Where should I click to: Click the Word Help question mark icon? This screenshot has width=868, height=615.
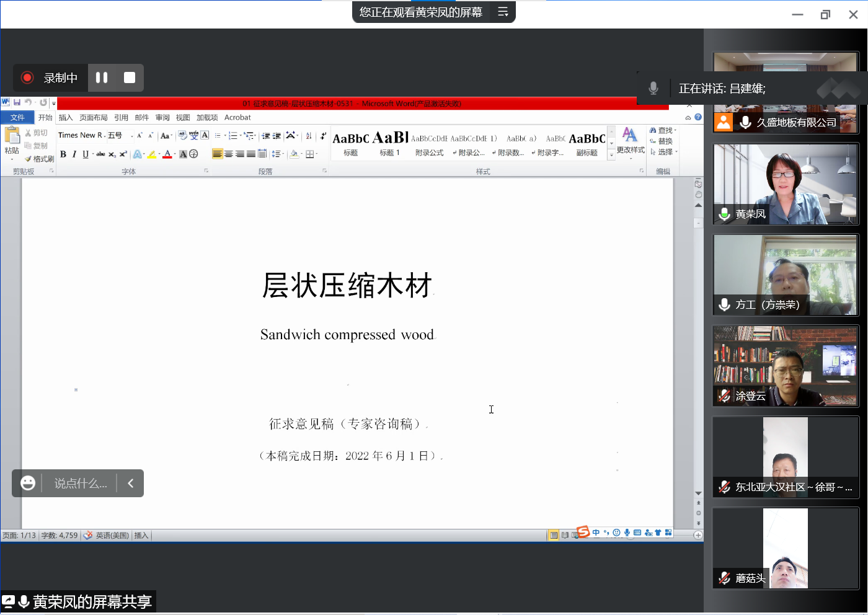(698, 117)
